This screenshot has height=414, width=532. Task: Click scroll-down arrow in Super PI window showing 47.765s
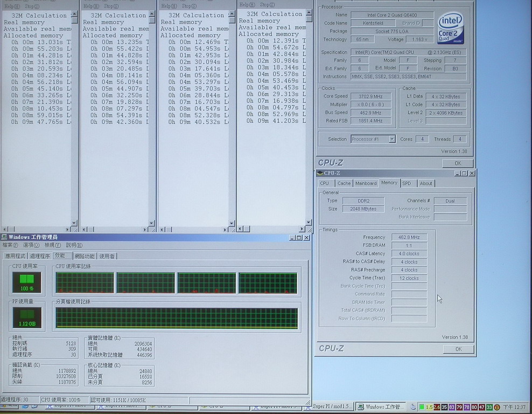tap(74, 223)
